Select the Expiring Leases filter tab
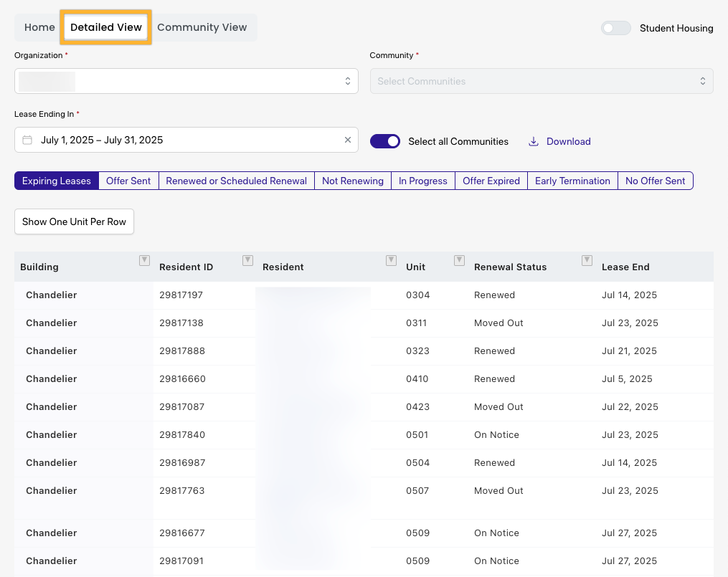The image size is (728, 577). 57,181
